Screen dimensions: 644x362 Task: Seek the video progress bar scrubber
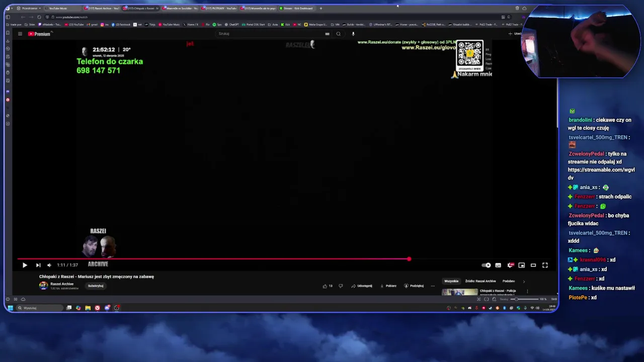coord(409,259)
